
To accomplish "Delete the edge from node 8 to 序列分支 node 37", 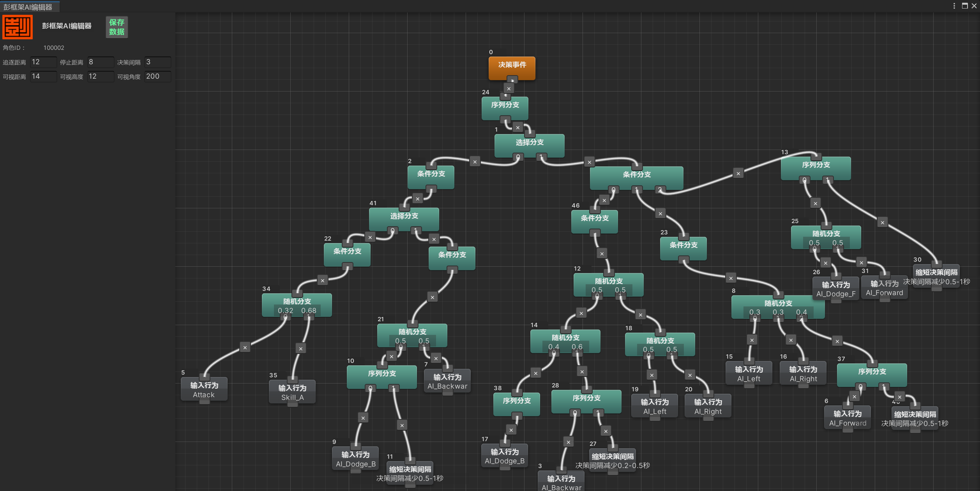I will pos(837,341).
